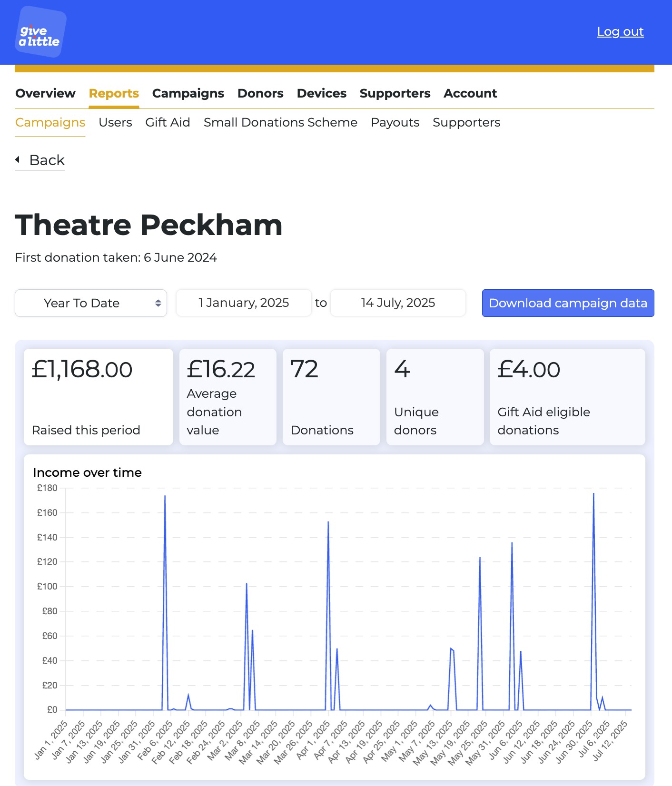Screen dimensions: 672x786
Task: Click the 72 Donations stat
Action: point(331,397)
